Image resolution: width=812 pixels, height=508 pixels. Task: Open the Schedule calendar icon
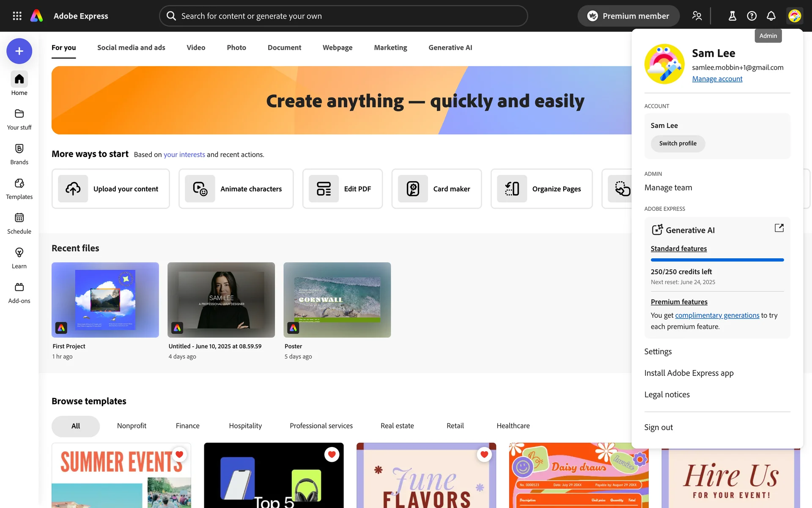pyautogui.click(x=19, y=218)
